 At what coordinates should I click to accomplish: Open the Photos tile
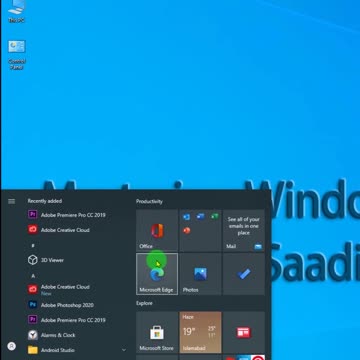coord(200,274)
